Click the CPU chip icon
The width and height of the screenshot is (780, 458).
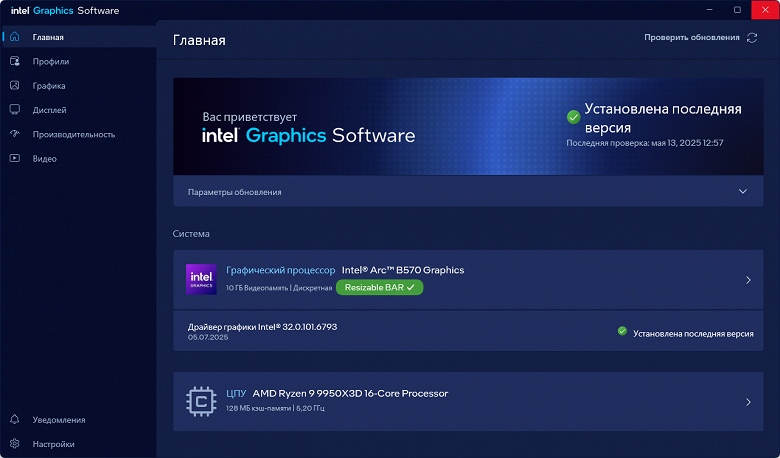pyautogui.click(x=201, y=401)
